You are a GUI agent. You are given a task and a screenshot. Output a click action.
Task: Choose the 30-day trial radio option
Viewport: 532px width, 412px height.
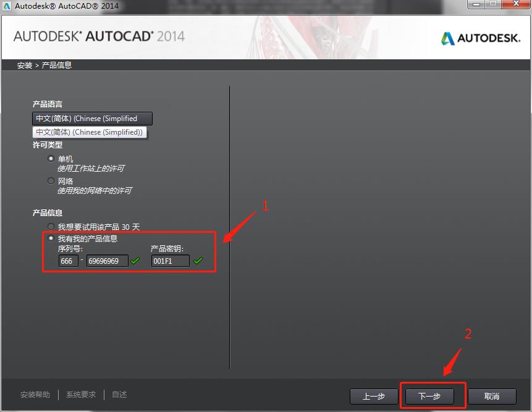51,226
